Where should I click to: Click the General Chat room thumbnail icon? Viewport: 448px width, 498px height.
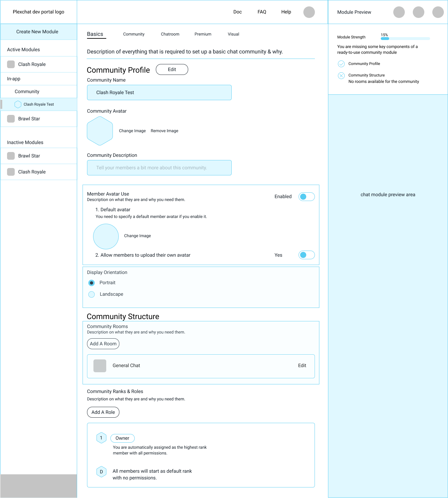(100, 366)
